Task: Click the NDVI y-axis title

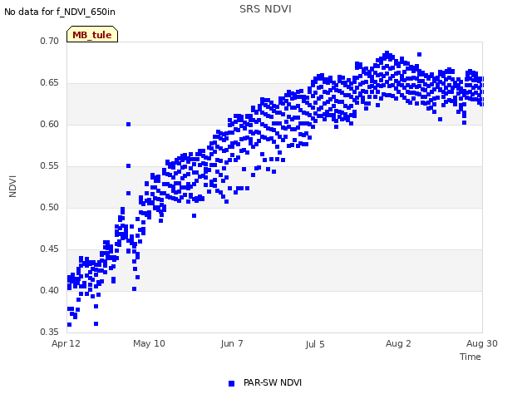Action: point(12,186)
